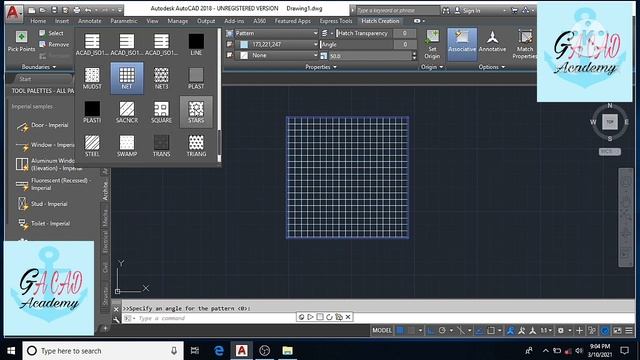
Task: Expand the Properties panel
Action: pyautogui.click(x=321, y=67)
